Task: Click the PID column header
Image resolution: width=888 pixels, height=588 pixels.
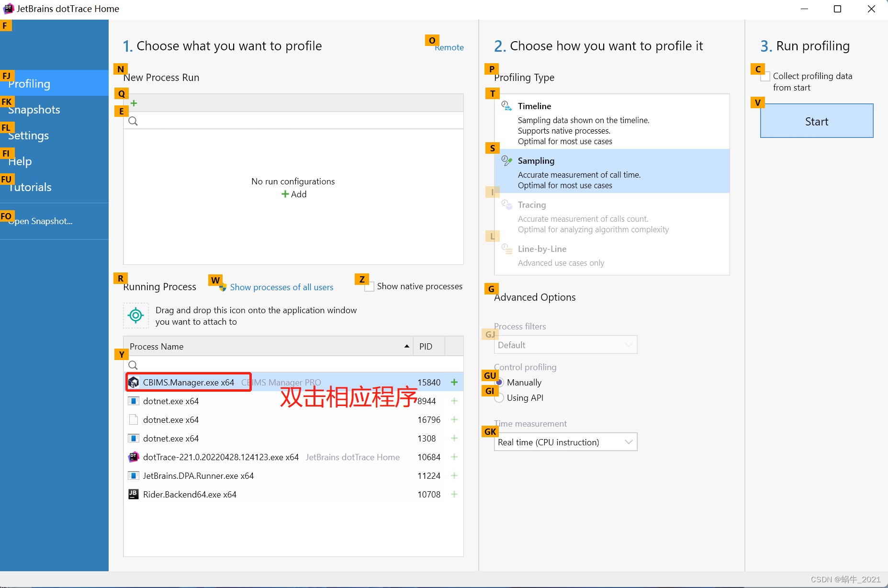Action: click(x=429, y=346)
